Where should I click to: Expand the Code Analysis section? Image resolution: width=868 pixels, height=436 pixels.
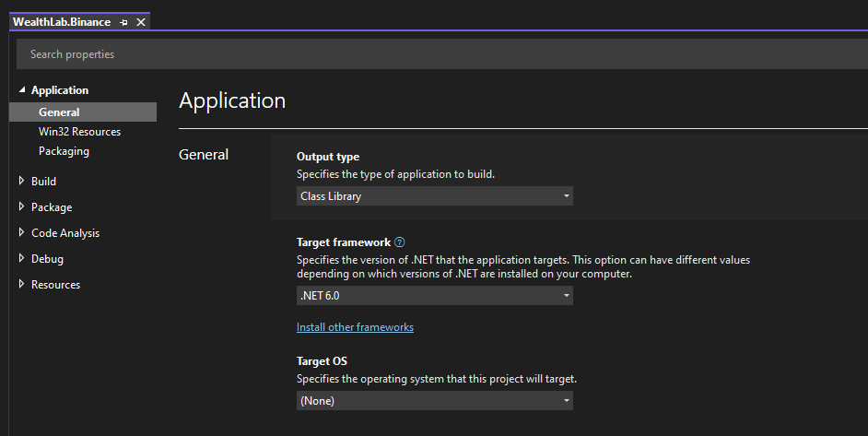[21, 232]
